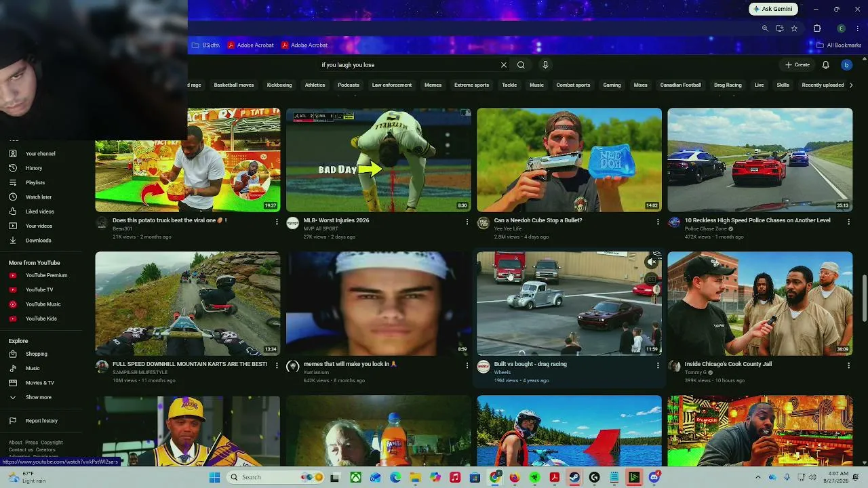868x488 pixels.
Task: Open Discord from the taskbar
Action: pos(654,477)
